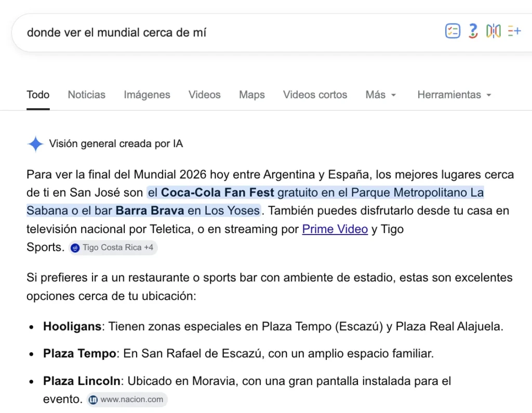Click the blue AI sparkle icon
Viewport: 532px width, 413px height.
click(x=35, y=144)
